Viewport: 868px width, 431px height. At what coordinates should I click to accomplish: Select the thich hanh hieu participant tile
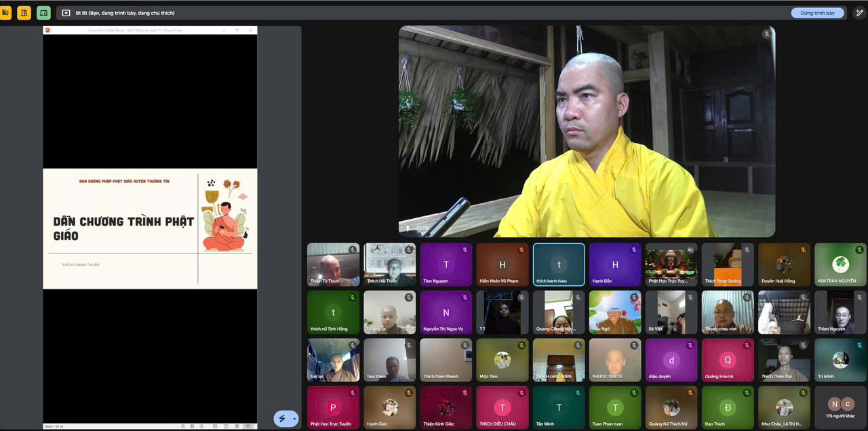[x=559, y=265]
